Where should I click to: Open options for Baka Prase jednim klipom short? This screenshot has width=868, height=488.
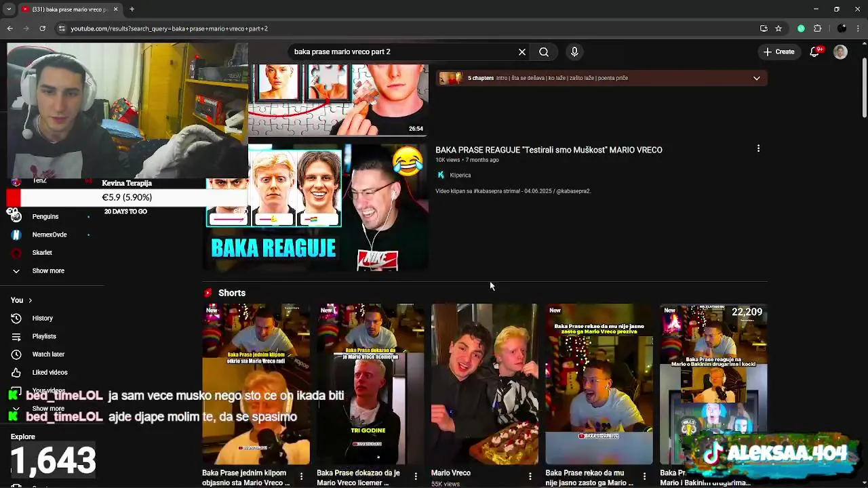coord(301,476)
